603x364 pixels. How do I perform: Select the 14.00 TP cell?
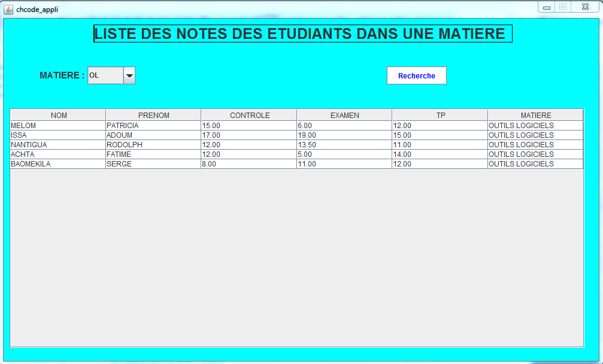tap(440, 154)
